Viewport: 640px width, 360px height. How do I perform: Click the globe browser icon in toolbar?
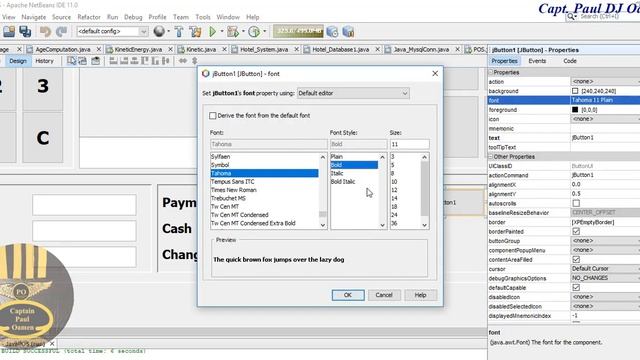159,31
